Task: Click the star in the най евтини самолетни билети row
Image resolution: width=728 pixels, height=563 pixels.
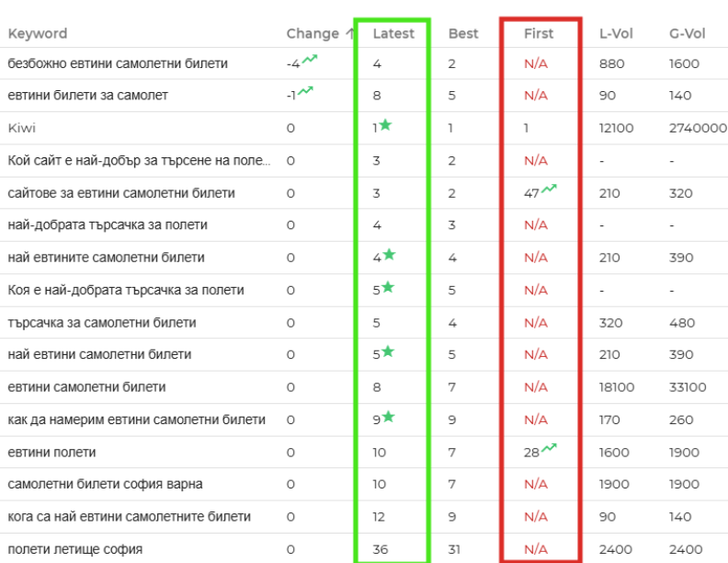Action: click(388, 351)
